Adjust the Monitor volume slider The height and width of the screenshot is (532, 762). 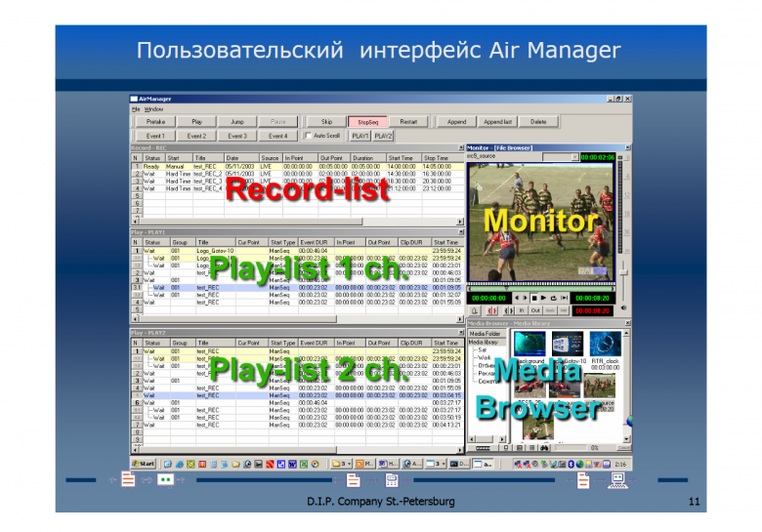[624, 273]
